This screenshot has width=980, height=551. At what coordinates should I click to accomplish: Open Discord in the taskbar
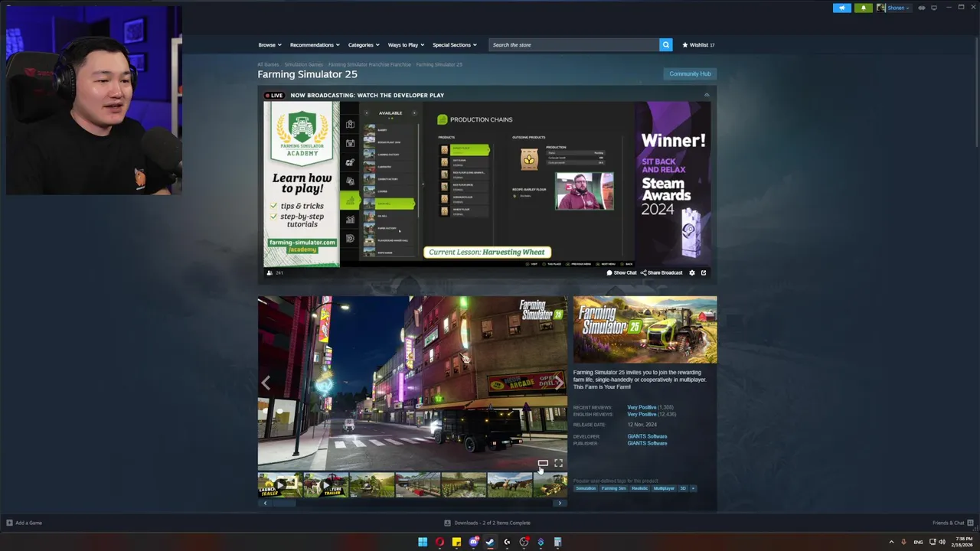pyautogui.click(x=473, y=542)
